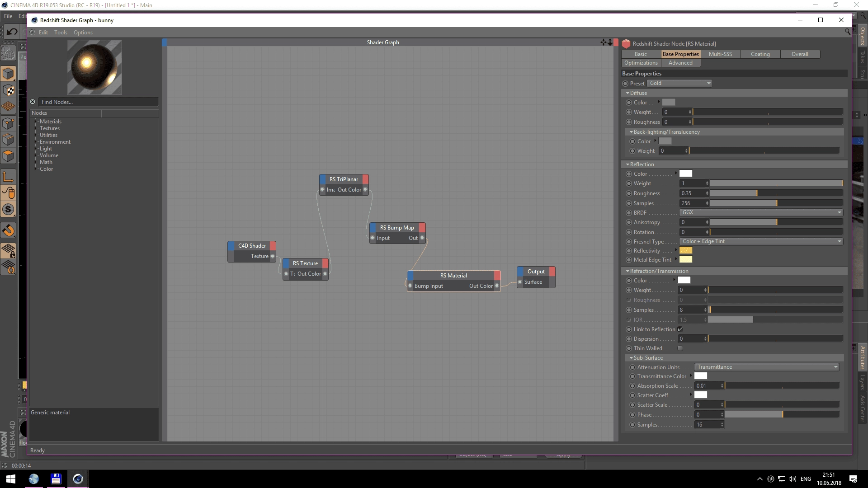Collapse the Reflection section
The height and width of the screenshot is (488, 868).
pos(627,164)
